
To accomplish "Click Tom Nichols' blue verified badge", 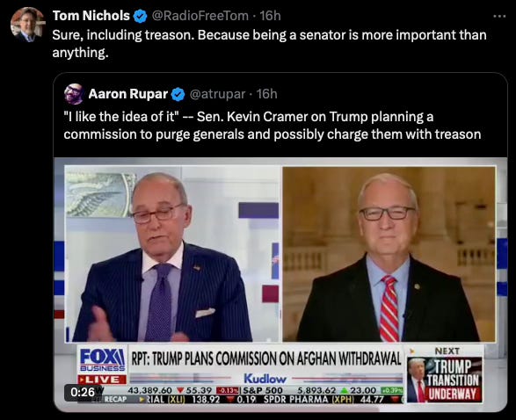I will point(141,16).
